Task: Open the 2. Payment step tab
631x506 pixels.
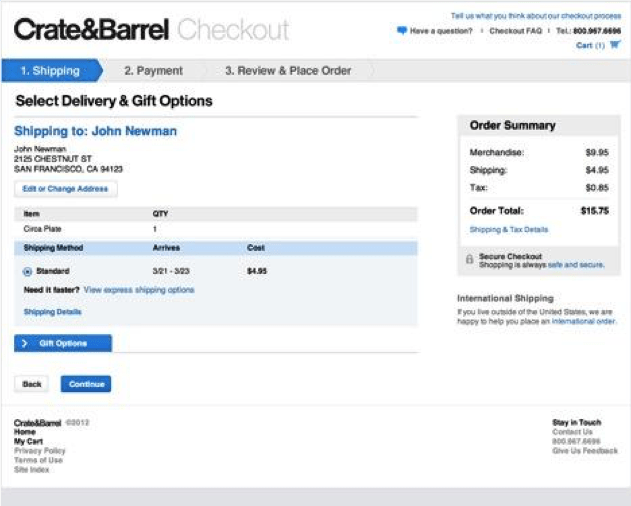Action: (x=153, y=71)
